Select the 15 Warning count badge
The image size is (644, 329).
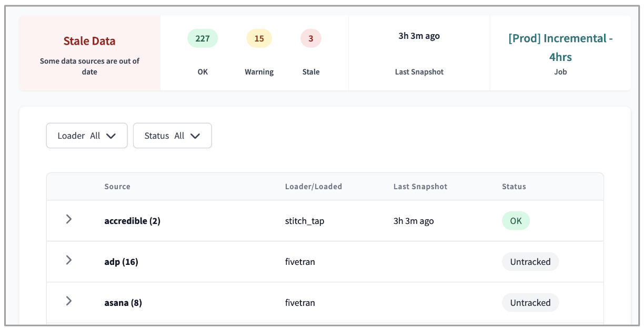click(259, 38)
